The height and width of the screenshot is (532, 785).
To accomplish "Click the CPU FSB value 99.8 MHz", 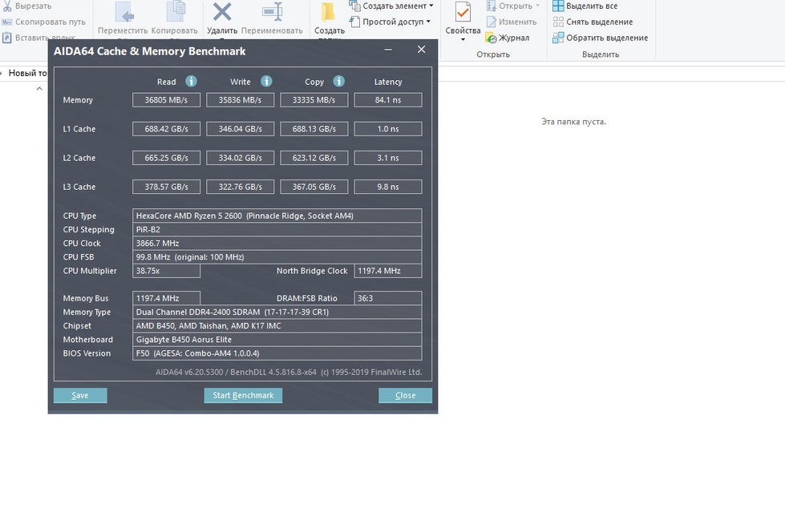I will pos(277,257).
